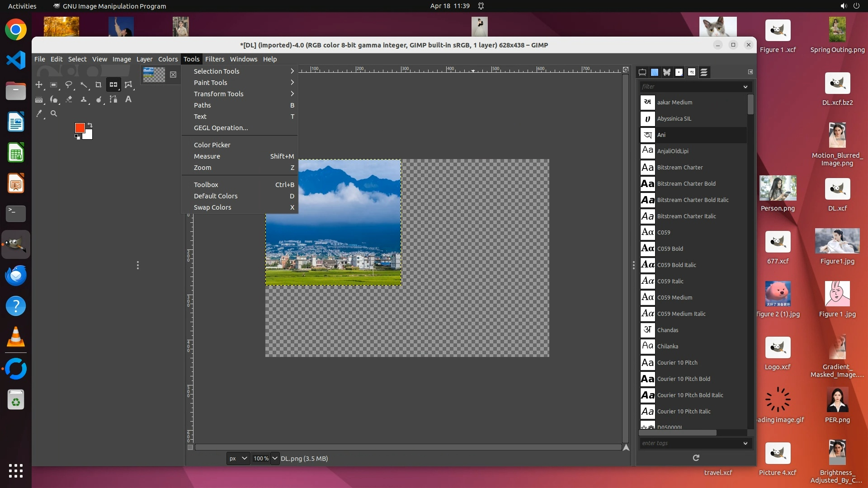Screen dimensions: 868x488
Task: Open the zoom percentage dropdown
Action: 274,458
